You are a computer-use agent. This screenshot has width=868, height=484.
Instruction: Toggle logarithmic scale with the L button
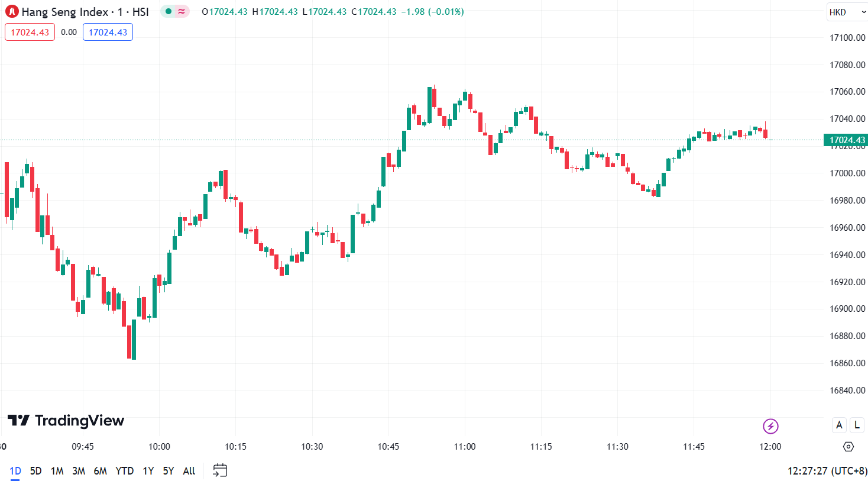(x=857, y=425)
